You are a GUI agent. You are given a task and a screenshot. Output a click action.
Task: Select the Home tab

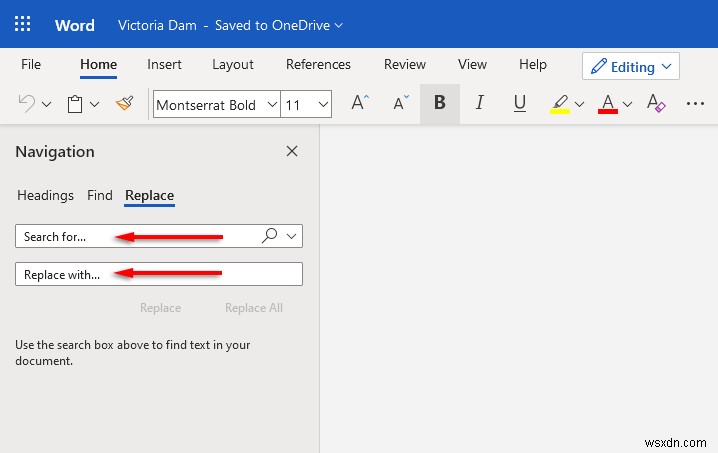click(98, 64)
